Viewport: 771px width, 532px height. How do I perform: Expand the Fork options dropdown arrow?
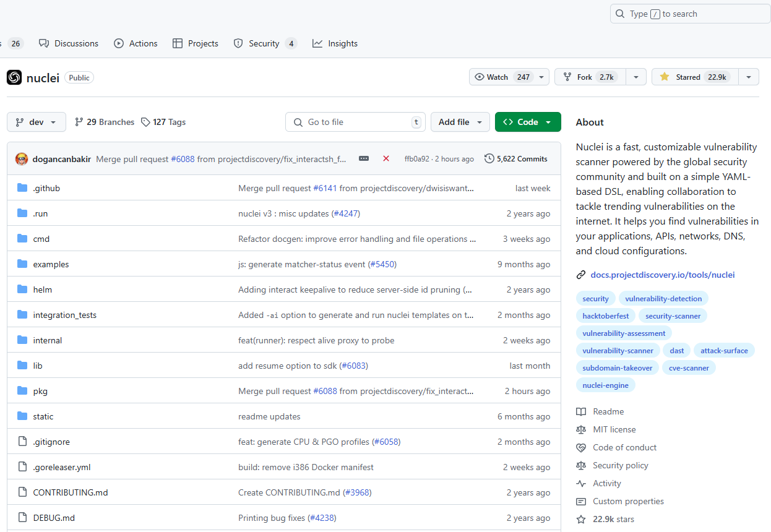pos(636,77)
